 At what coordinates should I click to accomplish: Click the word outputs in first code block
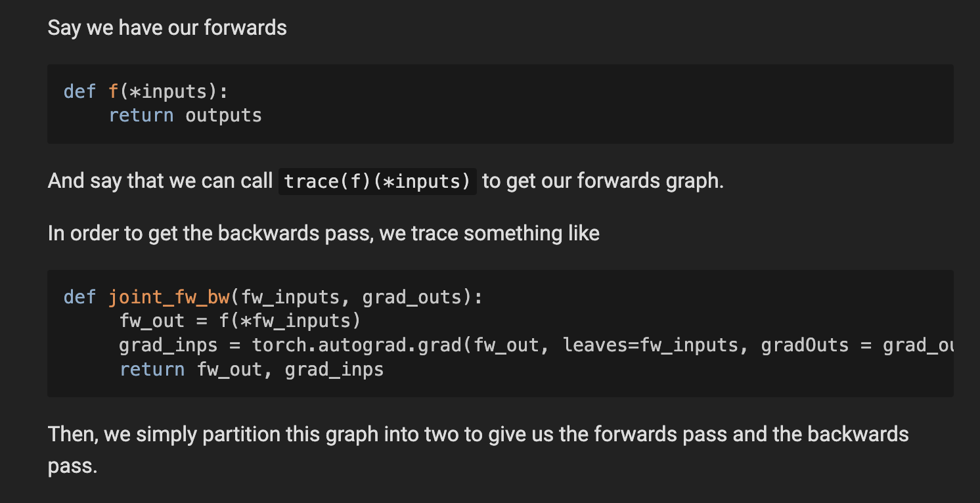tap(223, 116)
